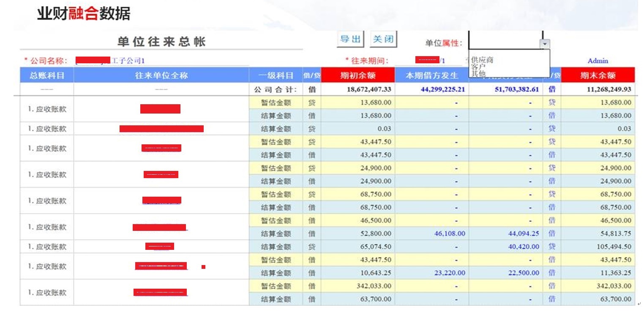Choose 客户 in the dropdown list
The image size is (644, 314).
[x=478, y=67]
